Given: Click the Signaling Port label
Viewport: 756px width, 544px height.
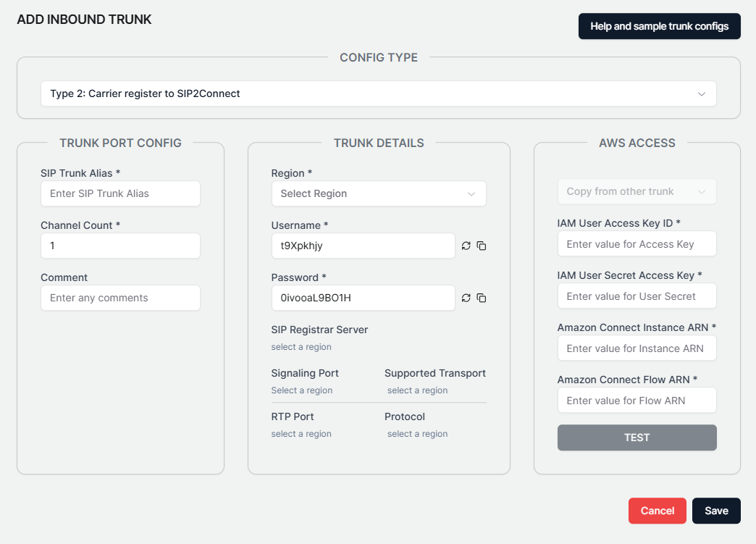Looking at the screenshot, I should [x=305, y=373].
